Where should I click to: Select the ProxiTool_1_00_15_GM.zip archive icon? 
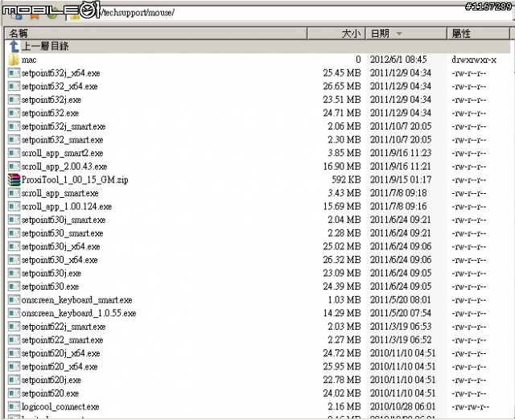(x=14, y=180)
